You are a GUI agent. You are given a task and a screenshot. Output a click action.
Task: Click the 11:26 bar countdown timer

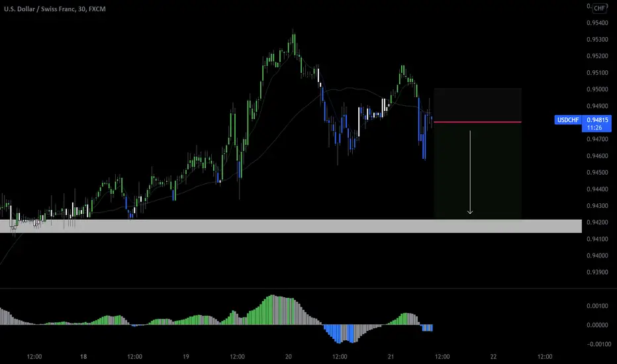594,128
